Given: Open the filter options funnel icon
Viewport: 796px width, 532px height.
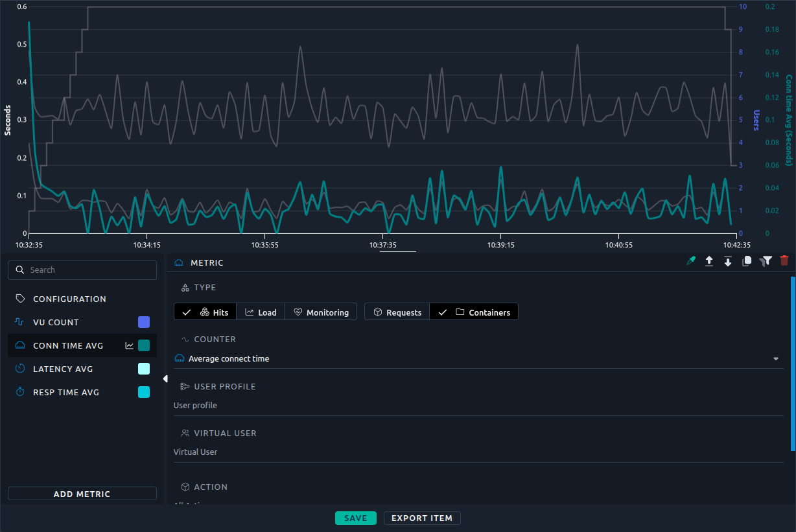Looking at the screenshot, I should click(766, 260).
